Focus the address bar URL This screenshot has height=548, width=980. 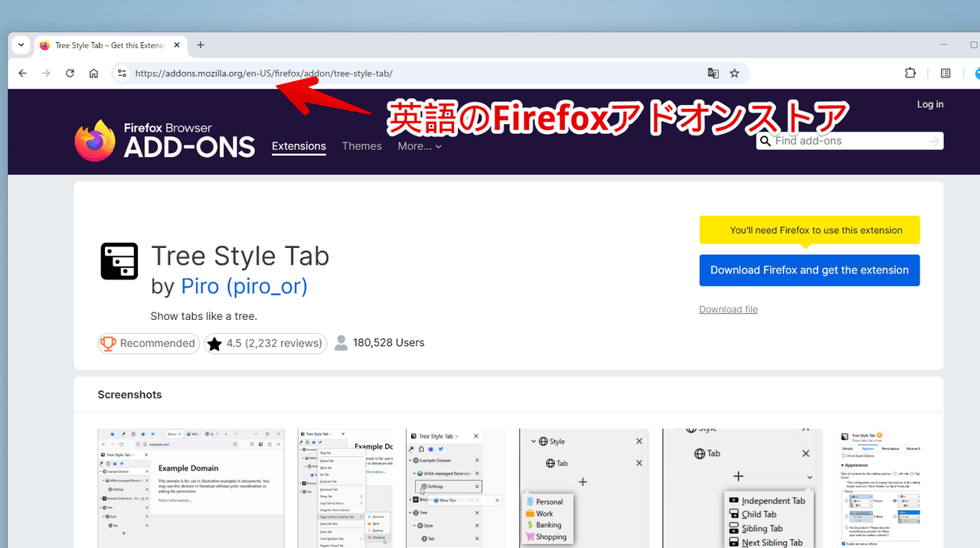pyautogui.click(x=264, y=73)
